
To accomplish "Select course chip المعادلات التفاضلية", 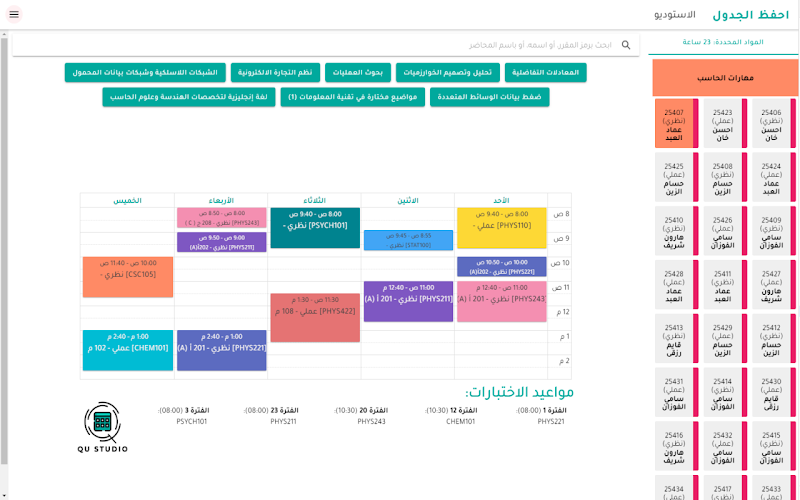I will 545,72.
